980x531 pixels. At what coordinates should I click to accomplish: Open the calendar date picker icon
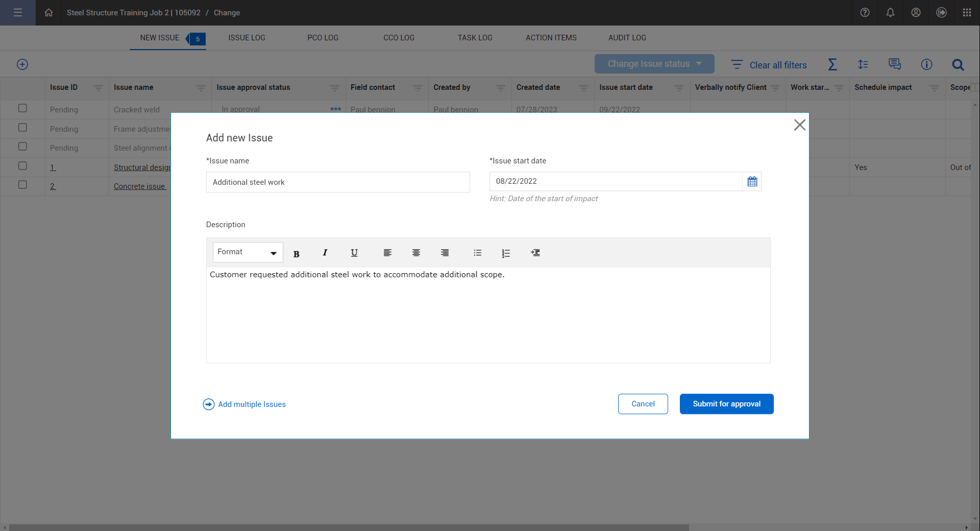[x=752, y=181]
